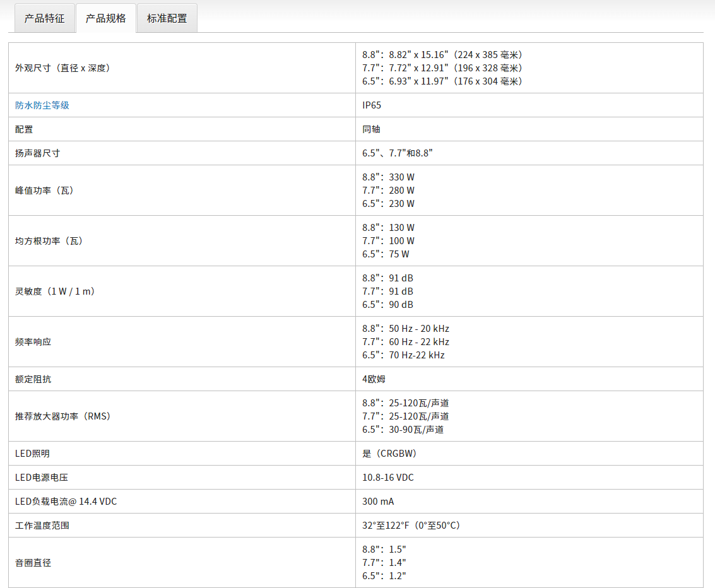715x588 pixels.
Task: Click the 扬声器尺寸 row label
Action: click(37, 153)
